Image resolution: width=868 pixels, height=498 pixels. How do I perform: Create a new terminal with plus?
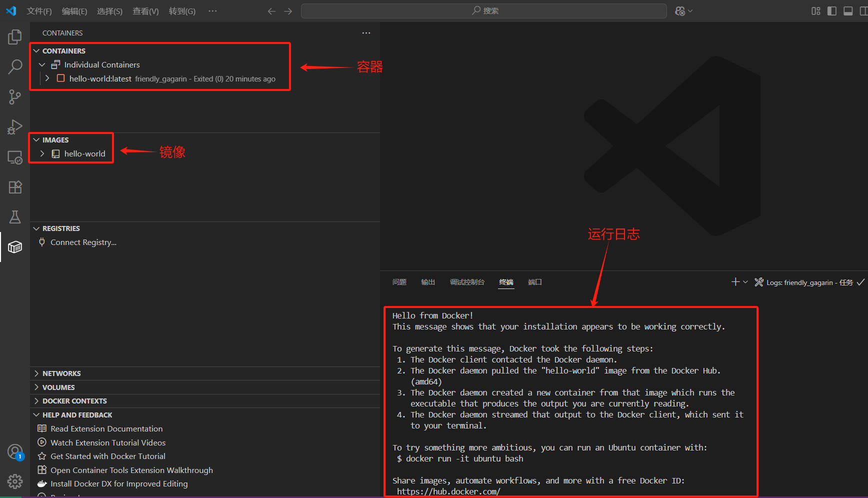point(735,282)
